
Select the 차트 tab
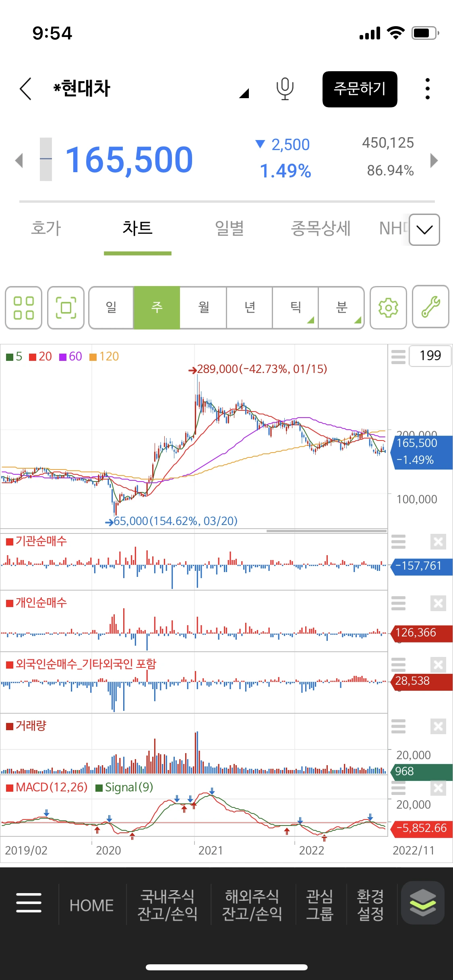click(x=137, y=228)
